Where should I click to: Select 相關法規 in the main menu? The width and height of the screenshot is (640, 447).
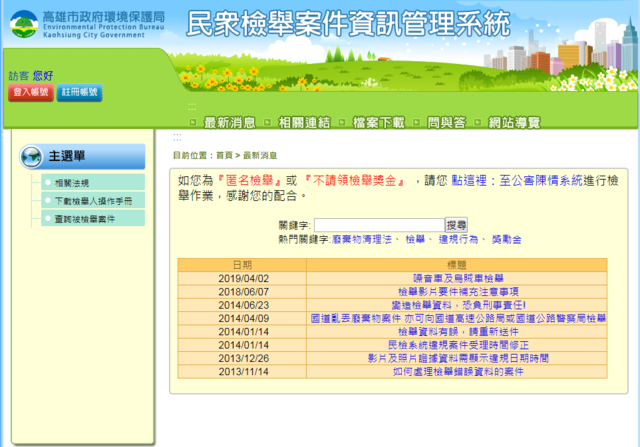click(x=93, y=182)
